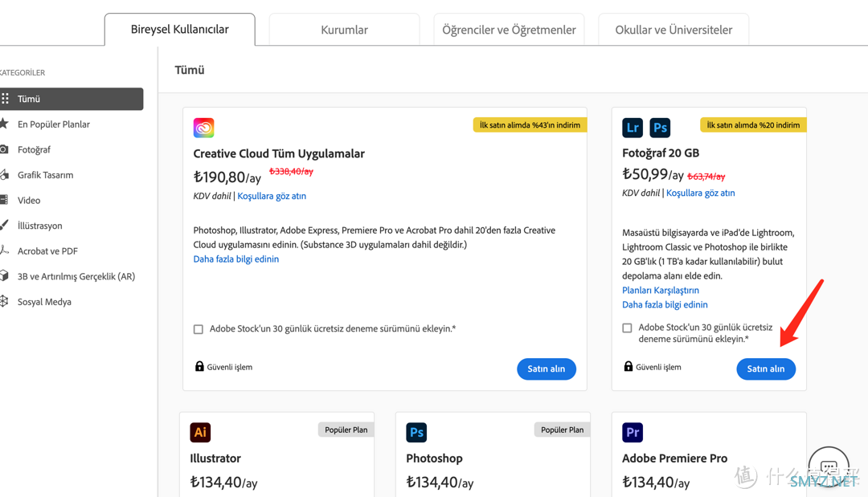Select Öğrenciler ve Öğretmenler tab

click(510, 30)
